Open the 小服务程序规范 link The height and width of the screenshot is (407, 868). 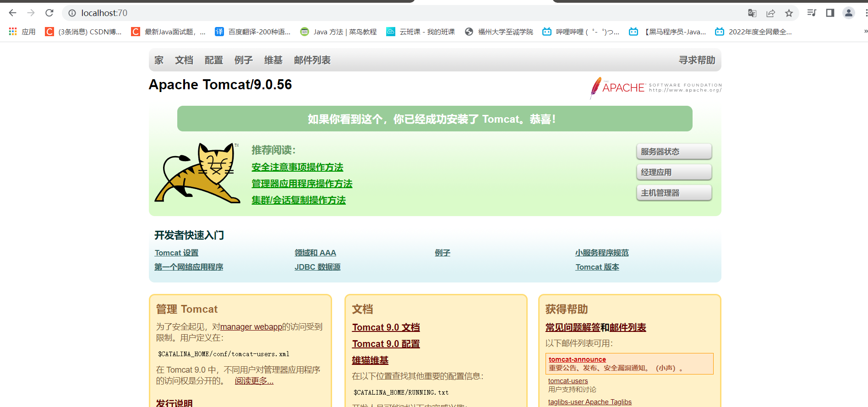(x=602, y=253)
